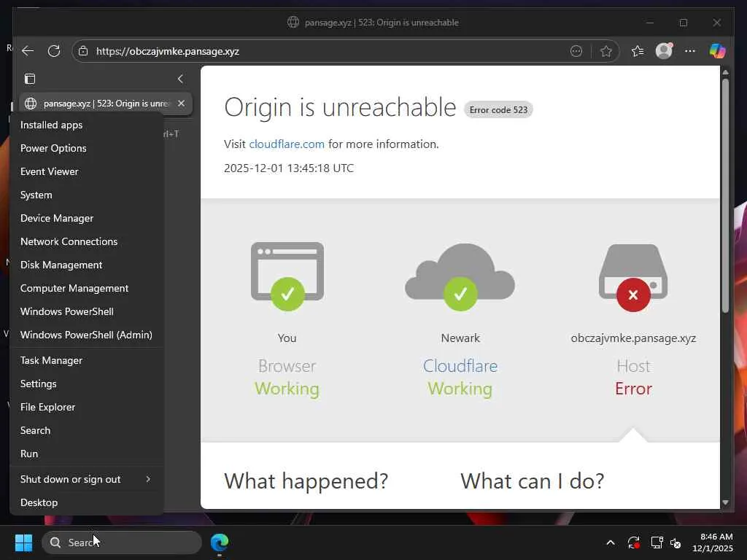Open the Windows Start button
747x560 pixels.
pyautogui.click(x=23, y=542)
